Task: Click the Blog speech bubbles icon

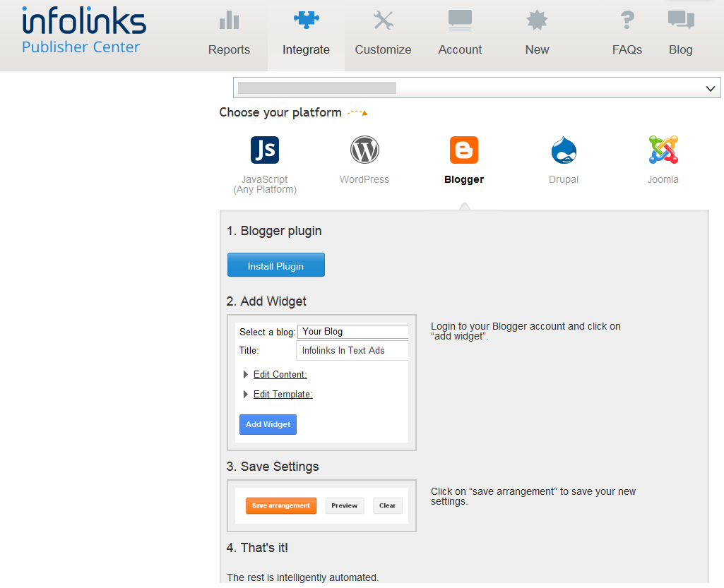Action: pyautogui.click(x=681, y=20)
